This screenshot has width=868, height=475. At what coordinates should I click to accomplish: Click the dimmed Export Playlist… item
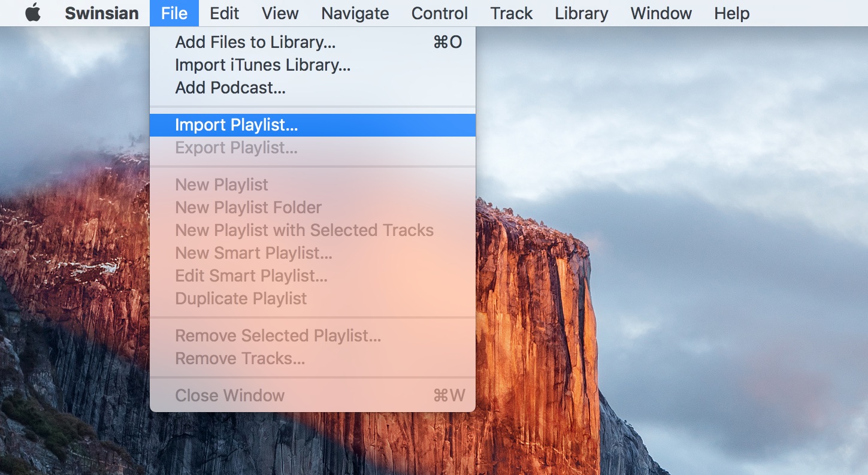313,147
